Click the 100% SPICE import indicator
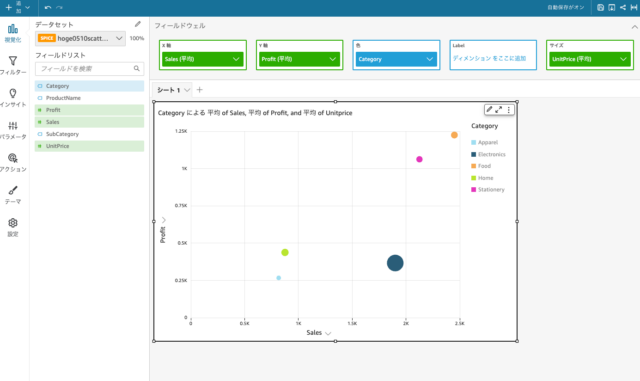Viewport: 640px width, 381px height. click(137, 38)
